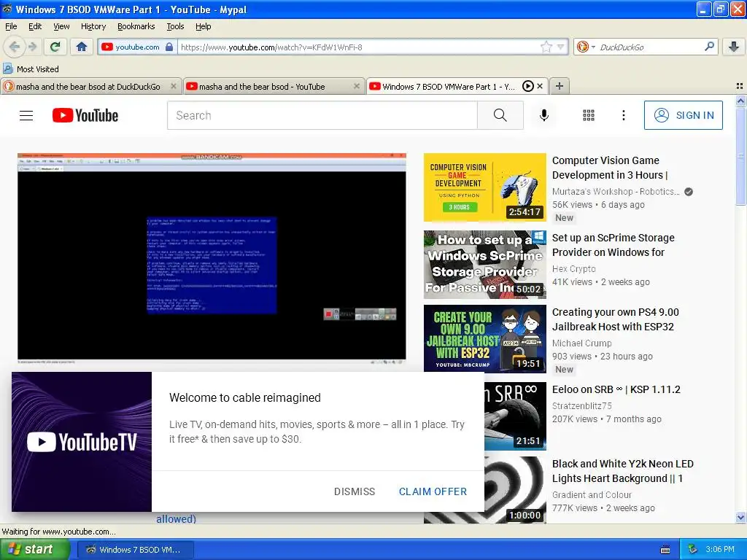The image size is (747, 560).
Task: Open the PS4 9.00 Jailbreak Host thumbnail
Action: click(484, 338)
